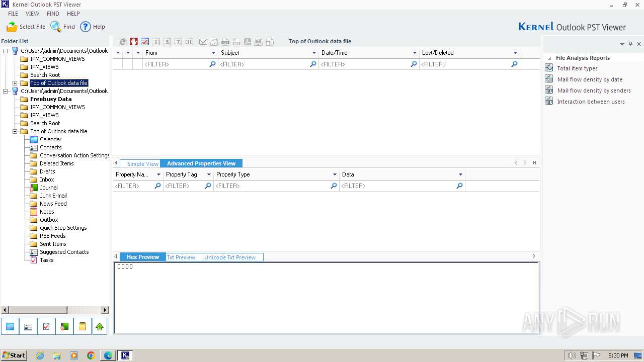Open the Property Tag column dropdown
The width and height of the screenshot is (644, 362).
coord(209,174)
